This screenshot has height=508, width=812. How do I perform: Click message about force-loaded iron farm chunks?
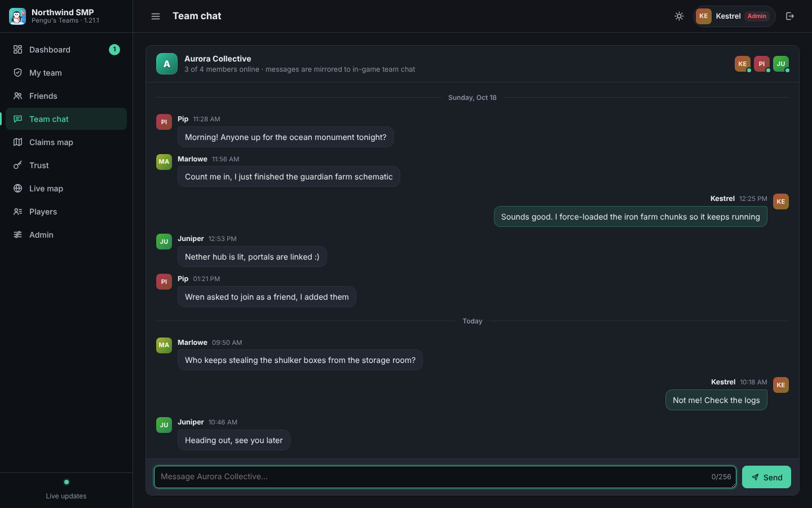point(630,217)
